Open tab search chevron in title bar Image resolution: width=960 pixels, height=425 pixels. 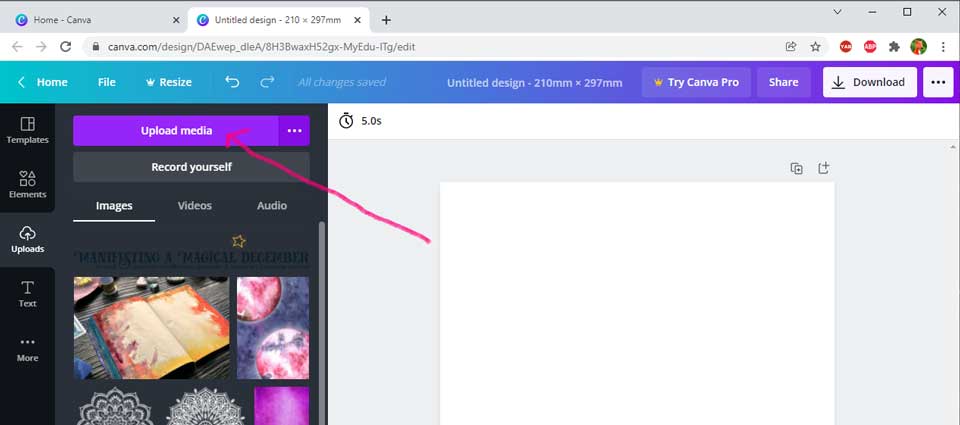pos(838,12)
